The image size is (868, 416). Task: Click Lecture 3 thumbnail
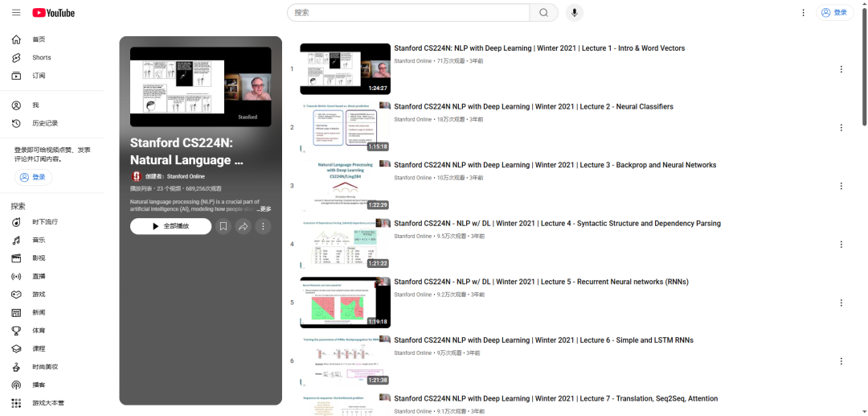pyautogui.click(x=345, y=186)
